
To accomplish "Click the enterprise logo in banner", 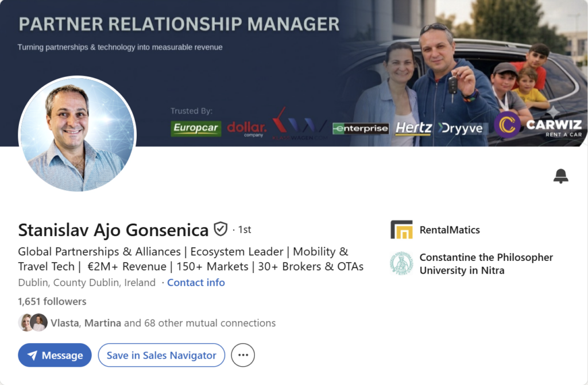I will tap(361, 128).
